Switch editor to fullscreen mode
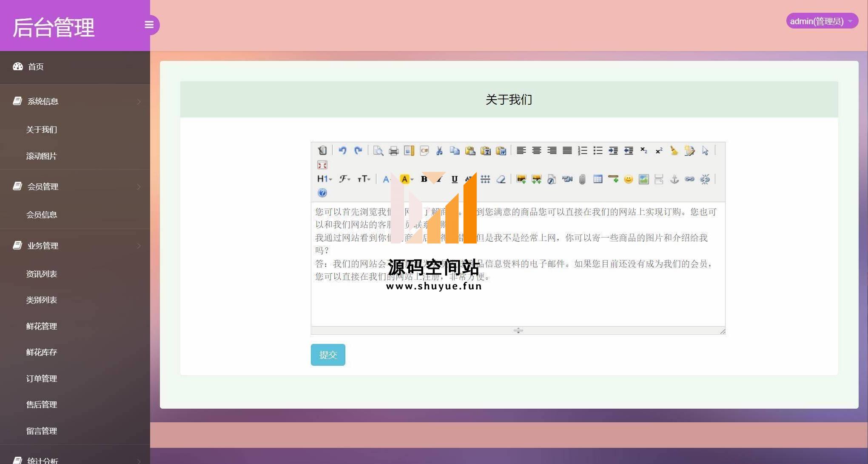868x464 pixels. [322, 165]
